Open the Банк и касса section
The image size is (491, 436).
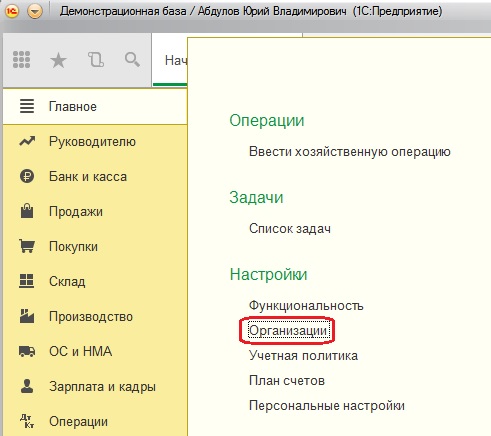pyautogui.click(x=95, y=177)
